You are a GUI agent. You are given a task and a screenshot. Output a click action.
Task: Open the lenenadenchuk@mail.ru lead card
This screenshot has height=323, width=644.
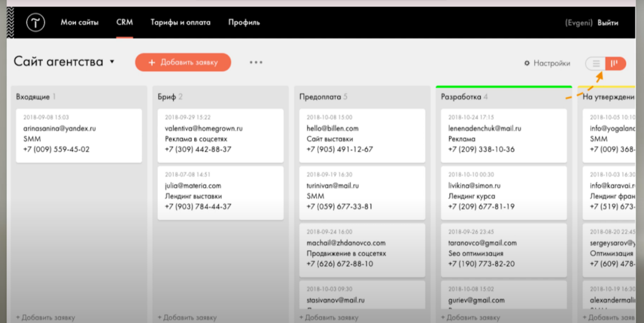(504, 135)
